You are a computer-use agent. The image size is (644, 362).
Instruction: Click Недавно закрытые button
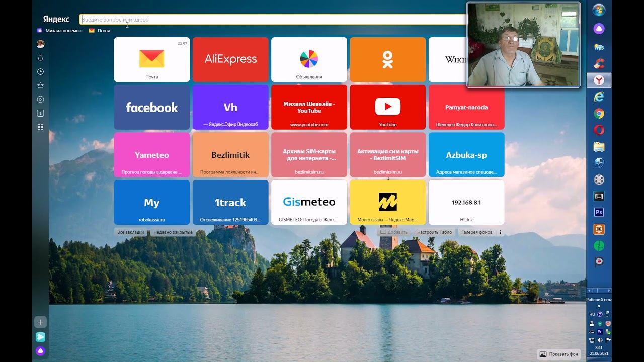point(173,232)
